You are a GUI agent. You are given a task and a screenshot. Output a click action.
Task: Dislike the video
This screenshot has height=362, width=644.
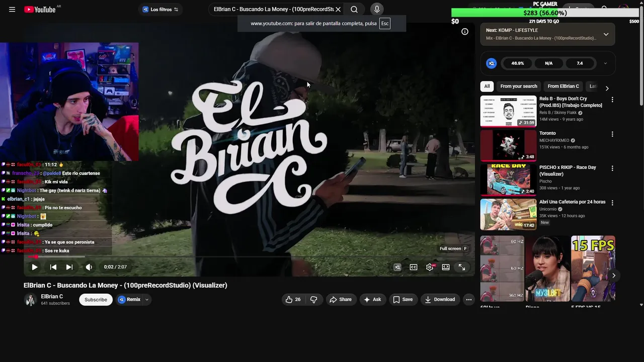(x=314, y=300)
